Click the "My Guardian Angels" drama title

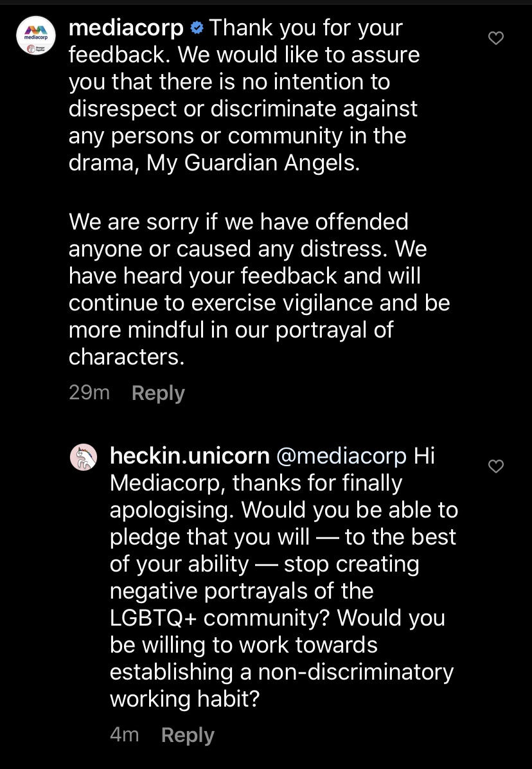[253, 163]
